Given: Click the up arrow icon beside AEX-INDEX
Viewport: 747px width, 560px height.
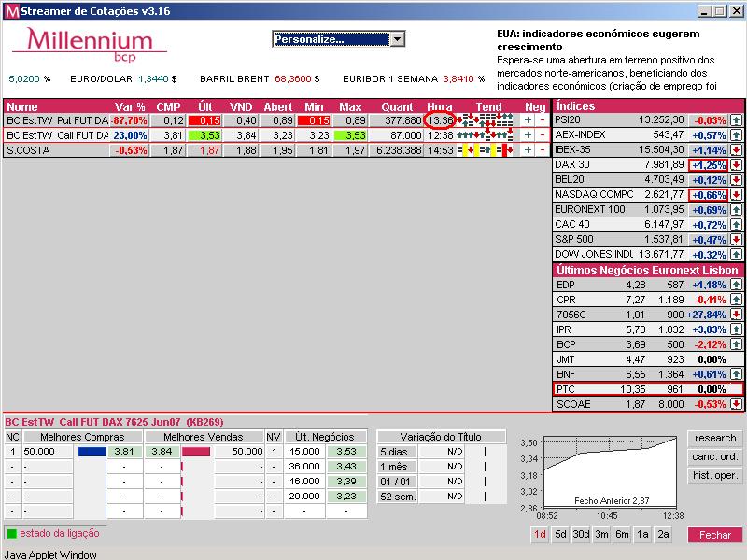Looking at the screenshot, I should click(x=736, y=135).
